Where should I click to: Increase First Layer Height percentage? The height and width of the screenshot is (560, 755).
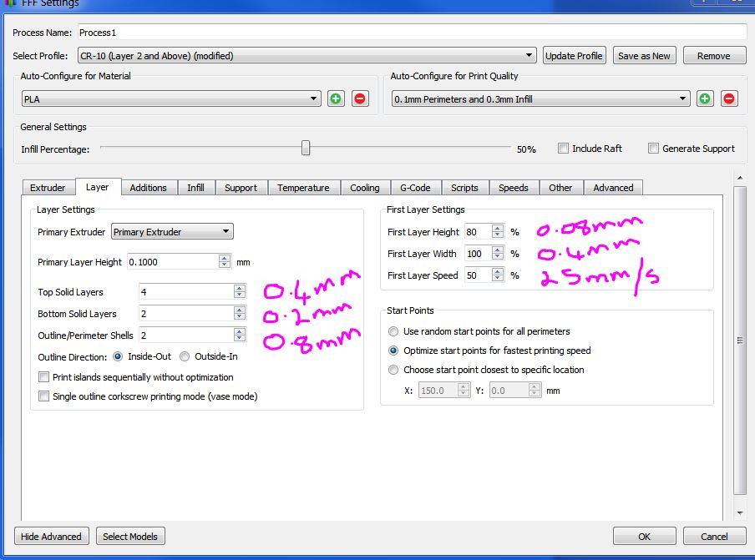pos(498,228)
